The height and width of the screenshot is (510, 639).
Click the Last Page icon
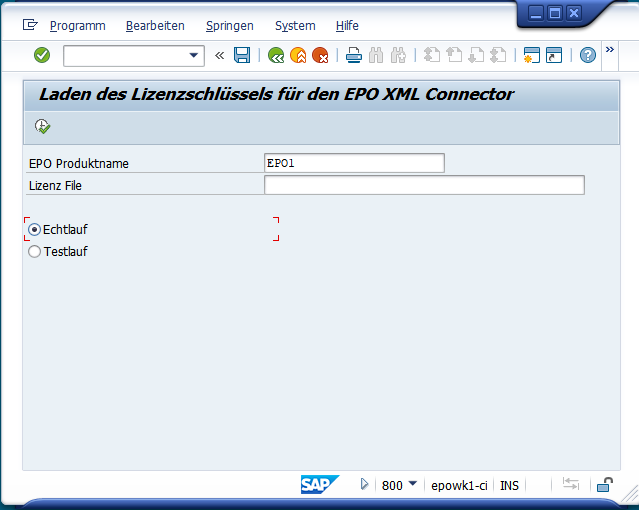pos(498,55)
